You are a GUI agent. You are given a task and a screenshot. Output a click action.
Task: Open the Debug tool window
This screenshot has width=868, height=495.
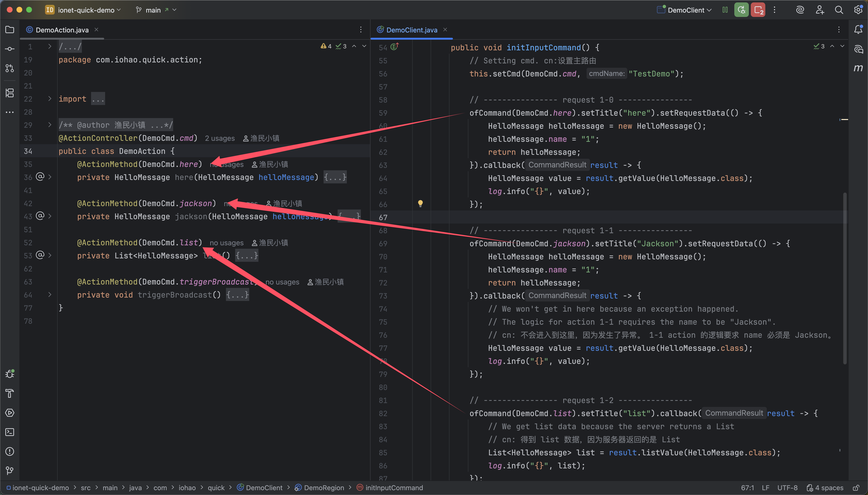point(9,374)
